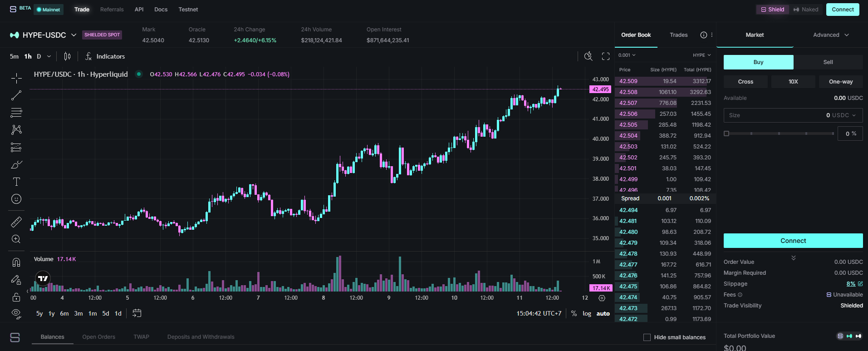
Task: Activate the magnet snap mode
Action: pyautogui.click(x=16, y=262)
